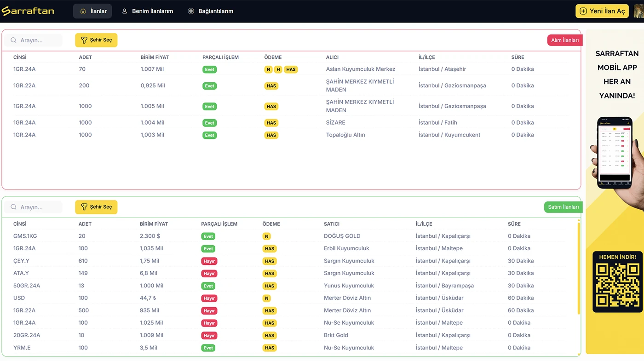Type in the buy listings search field
Image resolution: width=644 pixels, height=361 pixels.
(x=39, y=40)
